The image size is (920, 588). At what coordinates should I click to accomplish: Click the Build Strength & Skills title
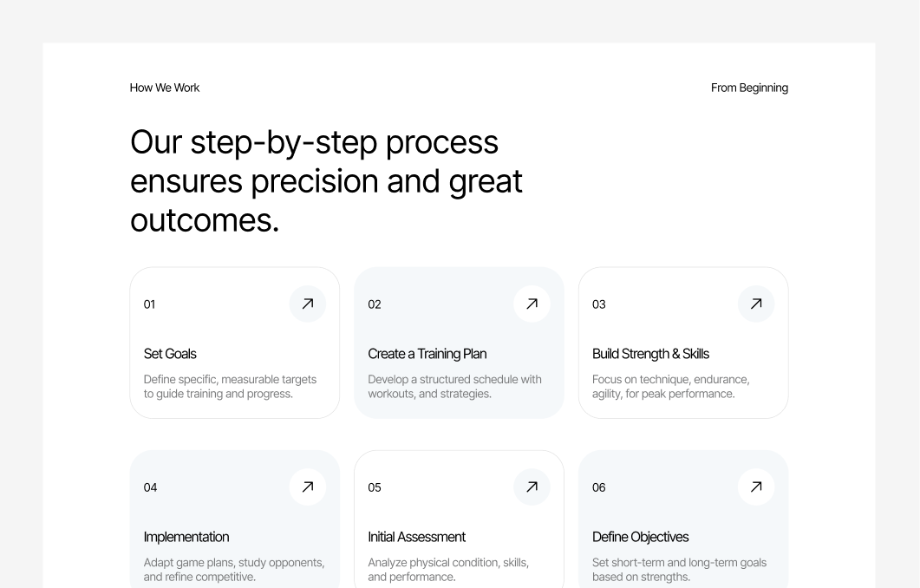(650, 354)
